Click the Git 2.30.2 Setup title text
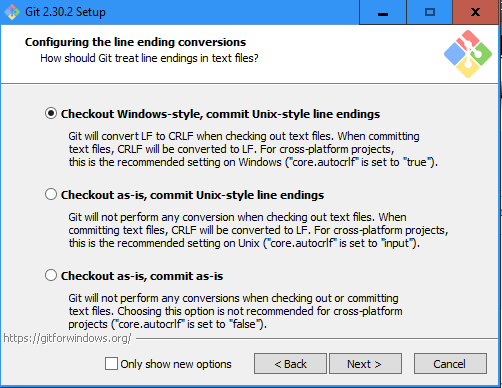502x388 pixels. click(65, 12)
